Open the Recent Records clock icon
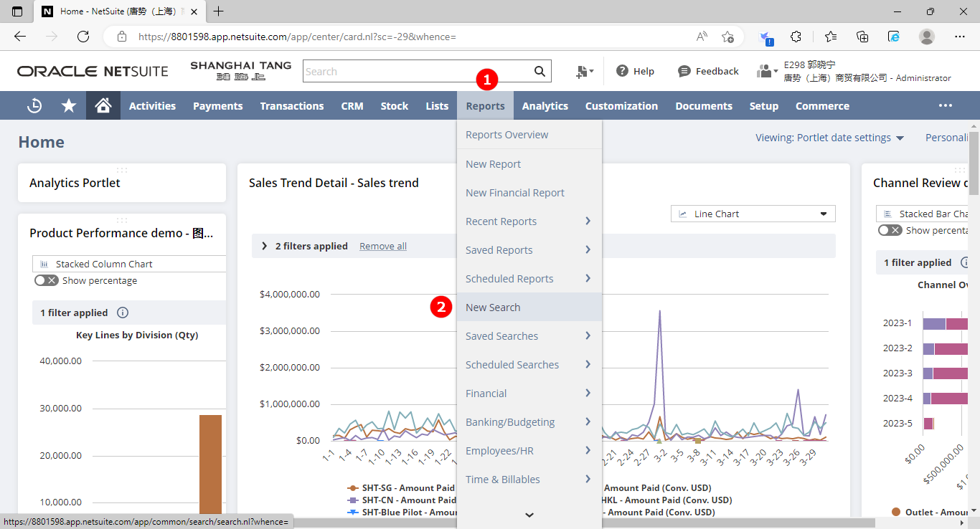 pos(34,106)
